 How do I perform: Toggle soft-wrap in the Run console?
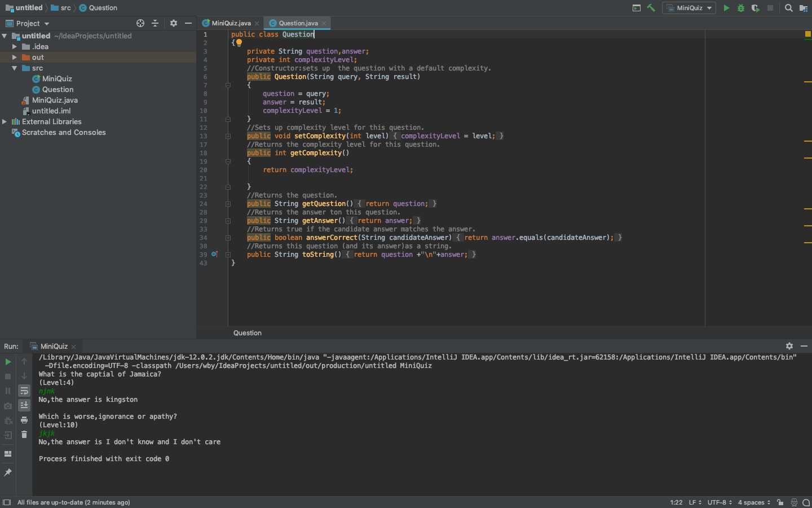pyautogui.click(x=24, y=391)
